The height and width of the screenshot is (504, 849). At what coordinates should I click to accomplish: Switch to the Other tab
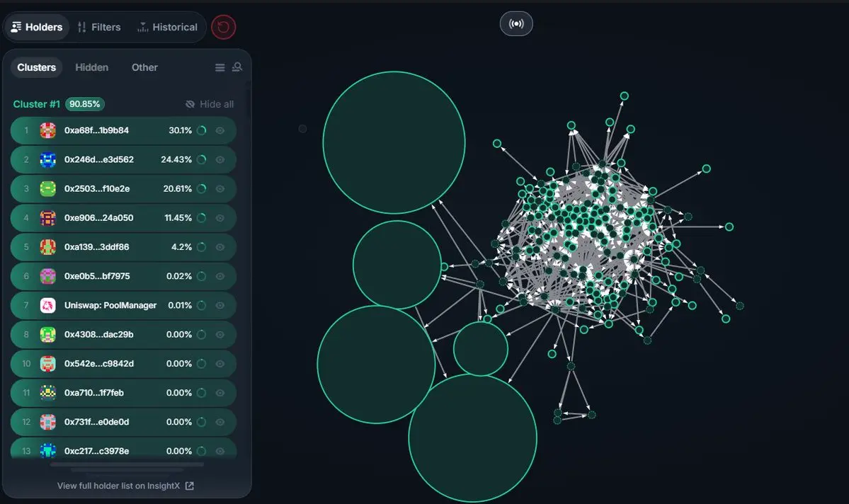144,67
